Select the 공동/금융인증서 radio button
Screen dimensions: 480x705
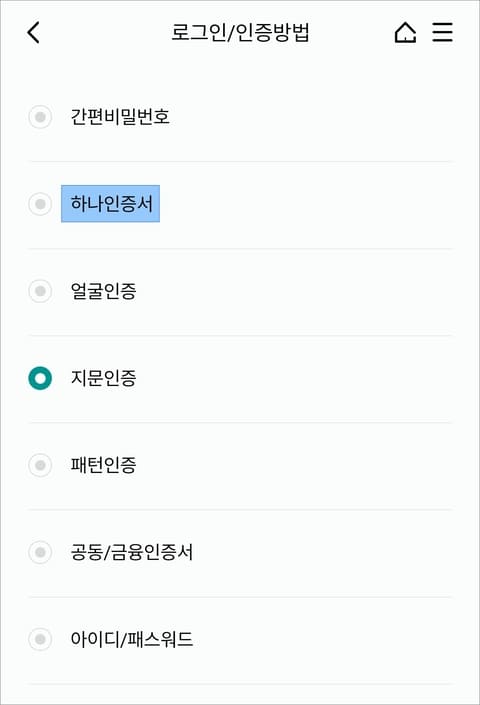click(40, 552)
